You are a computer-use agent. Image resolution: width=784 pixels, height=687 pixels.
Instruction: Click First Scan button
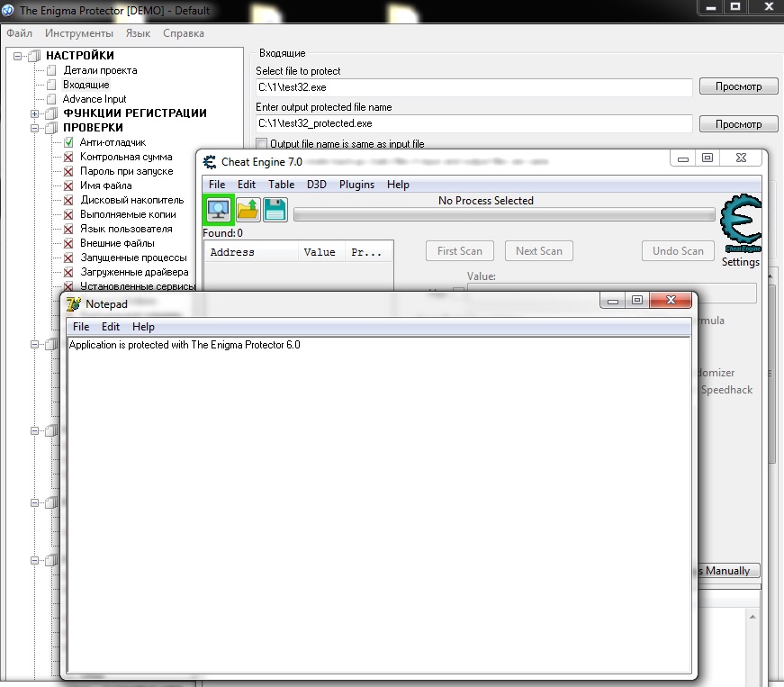460,251
